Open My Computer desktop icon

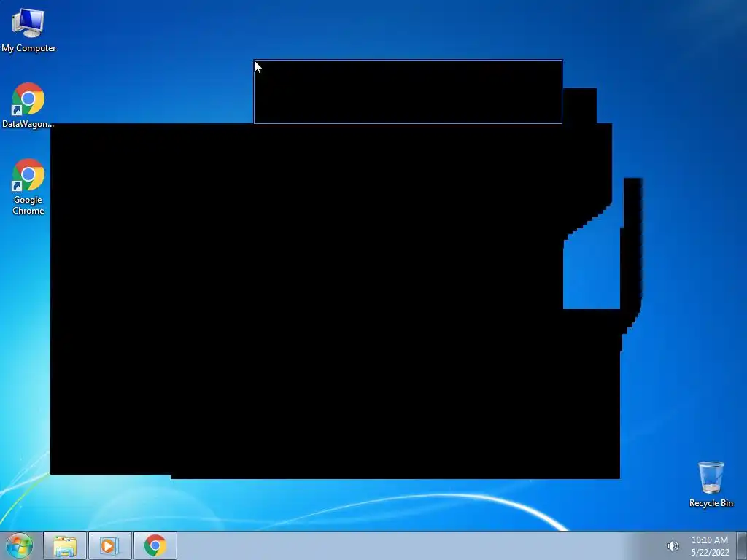28,29
